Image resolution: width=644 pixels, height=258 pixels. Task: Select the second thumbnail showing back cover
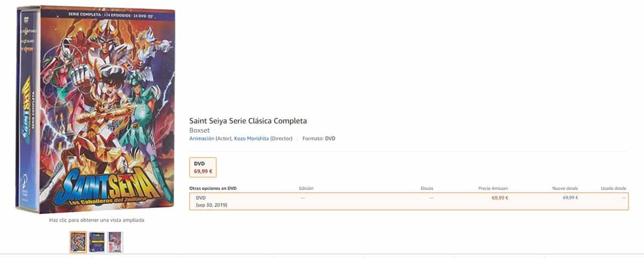coord(97,242)
